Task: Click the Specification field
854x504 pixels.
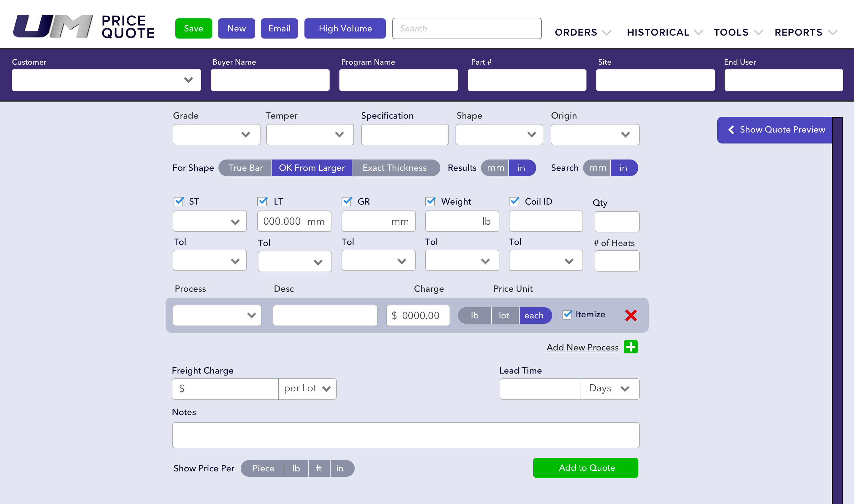Action: (x=405, y=135)
